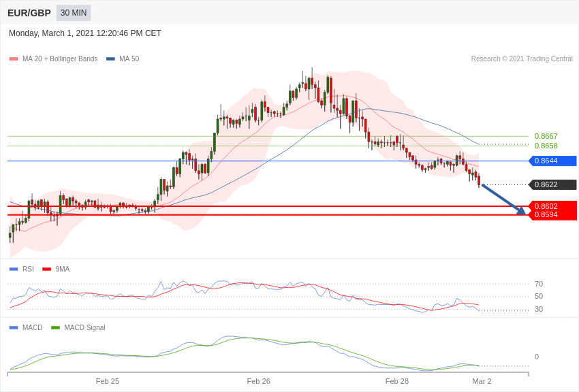Click the MA 20 + Bollinger Bands legend swatch
Image resolution: width=579 pixels, height=392 pixels.
coord(14,59)
